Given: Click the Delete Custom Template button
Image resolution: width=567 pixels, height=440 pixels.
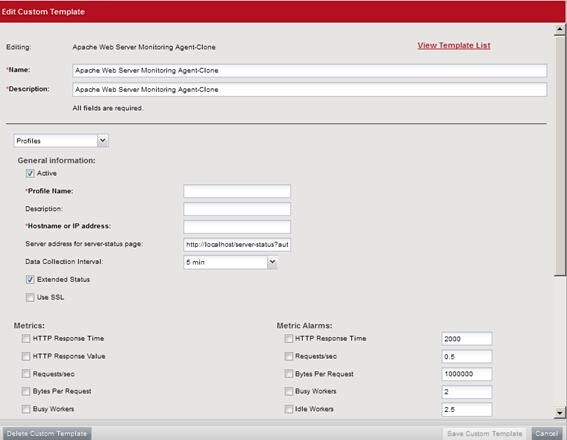Looking at the screenshot, I should [x=47, y=433].
